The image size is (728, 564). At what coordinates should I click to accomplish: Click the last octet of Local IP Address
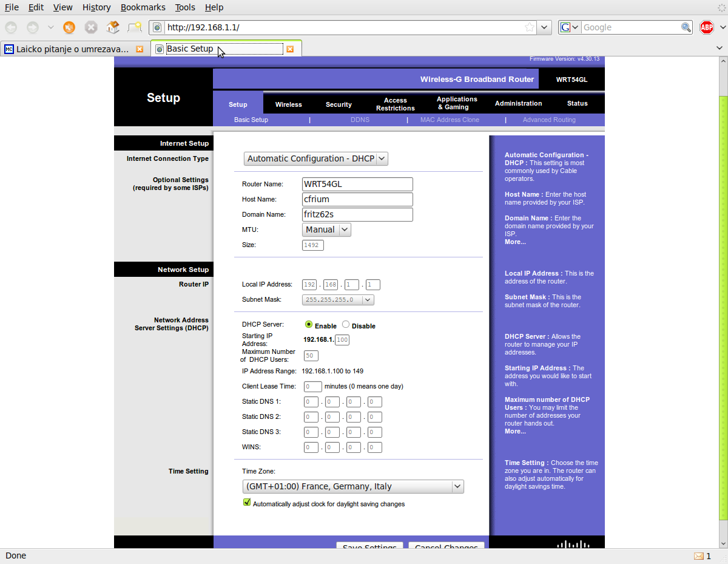point(373,285)
